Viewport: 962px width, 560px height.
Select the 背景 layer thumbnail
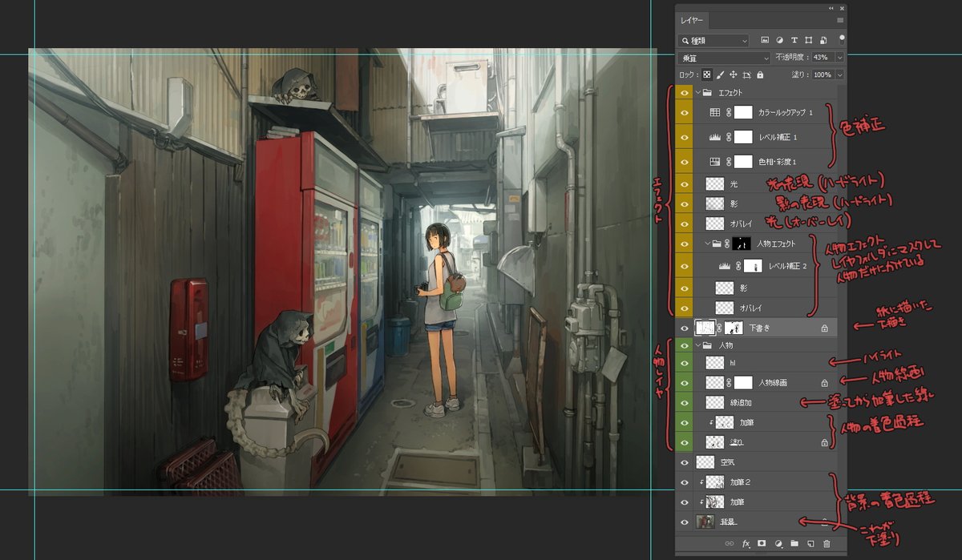point(705,522)
